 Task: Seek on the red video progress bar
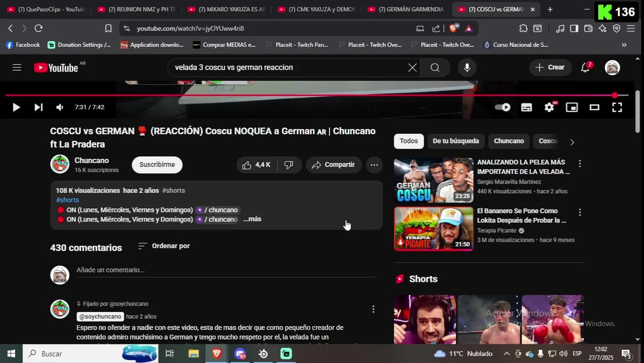click(316, 95)
